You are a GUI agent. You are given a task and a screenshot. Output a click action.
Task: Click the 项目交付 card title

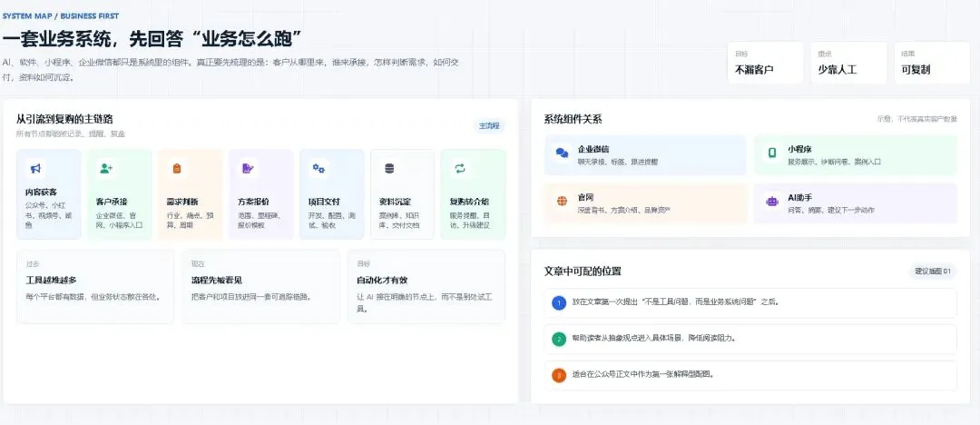point(324,203)
